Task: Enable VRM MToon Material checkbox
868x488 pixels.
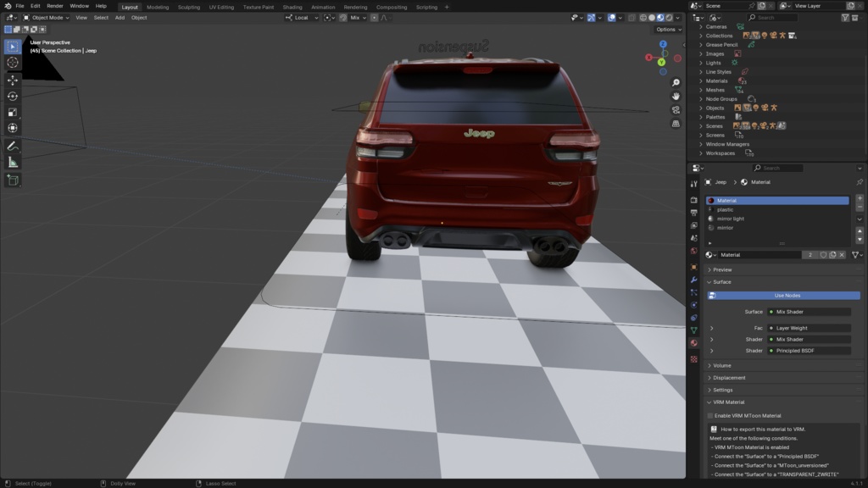Action: pos(710,415)
